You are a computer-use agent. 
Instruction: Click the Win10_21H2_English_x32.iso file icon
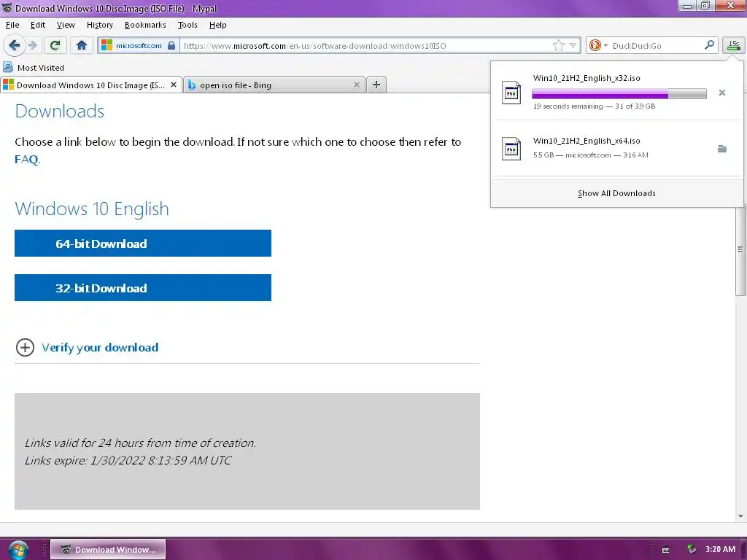(x=511, y=93)
